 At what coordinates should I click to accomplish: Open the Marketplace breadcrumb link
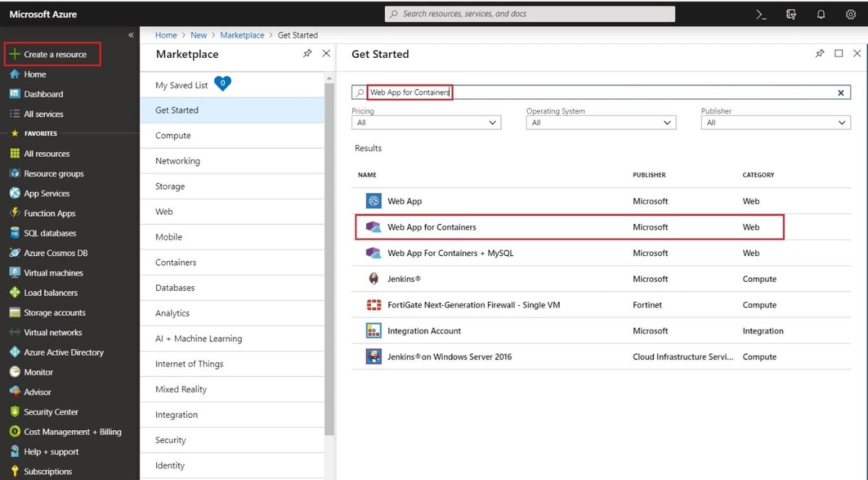tap(242, 35)
